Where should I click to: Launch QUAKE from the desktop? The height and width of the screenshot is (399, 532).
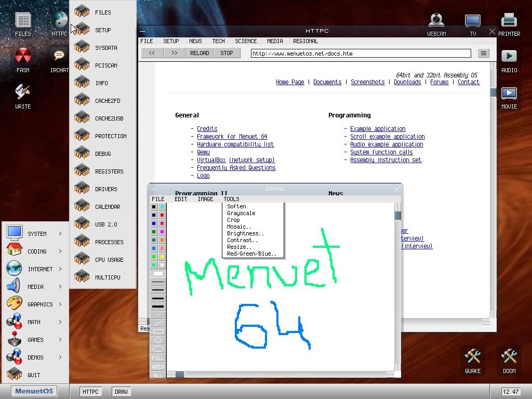tap(473, 361)
